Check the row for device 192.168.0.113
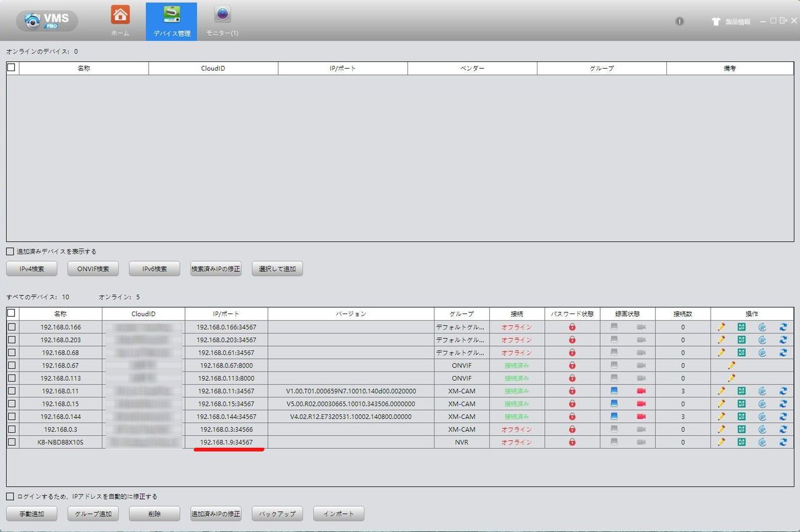This screenshot has width=800, height=532. pos(11,378)
